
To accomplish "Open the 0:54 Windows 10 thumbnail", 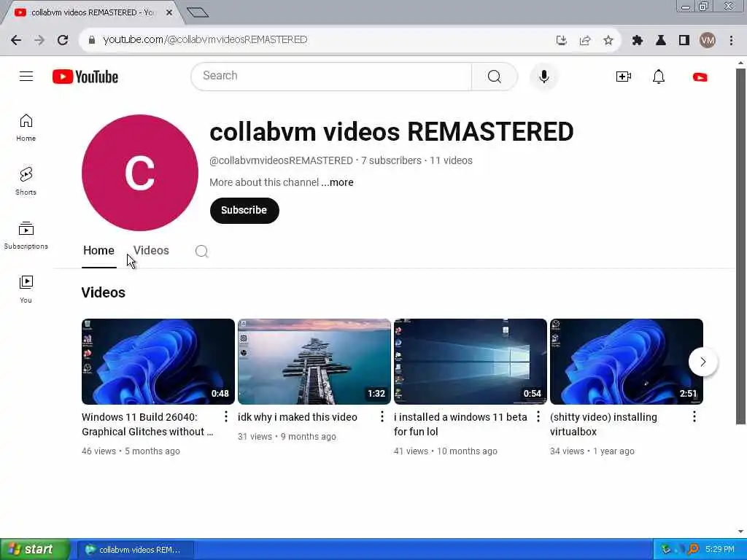I will [x=471, y=362].
